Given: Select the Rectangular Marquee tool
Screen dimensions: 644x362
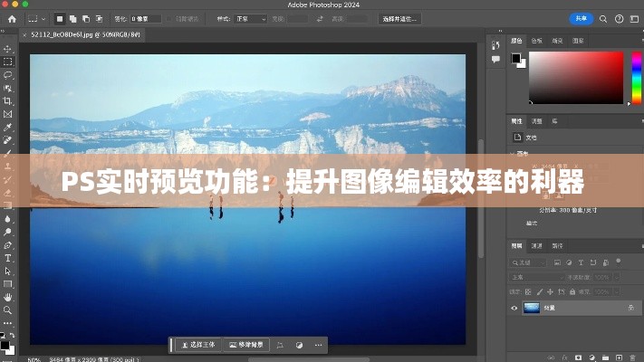Looking at the screenshot, I should pos(8,62).
